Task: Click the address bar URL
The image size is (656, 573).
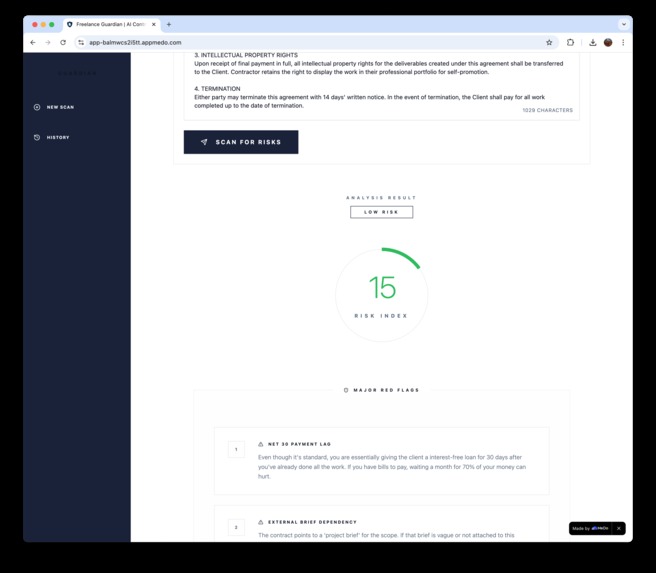Action: click(x=135, y=42)
